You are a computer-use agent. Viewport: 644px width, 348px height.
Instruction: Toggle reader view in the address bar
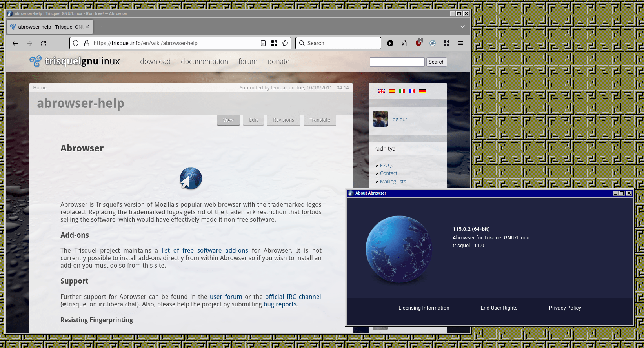tap(263, 43)
